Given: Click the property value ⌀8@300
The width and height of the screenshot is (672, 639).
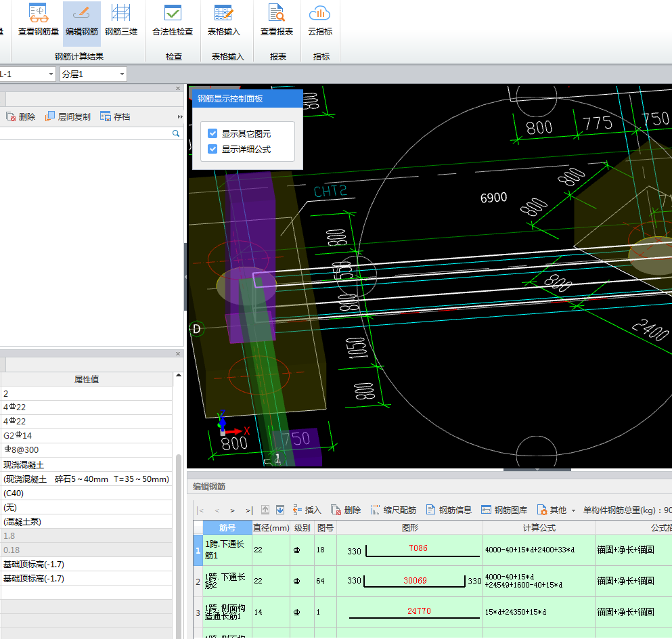Looking at the screenshot, I should click(87, 449).
